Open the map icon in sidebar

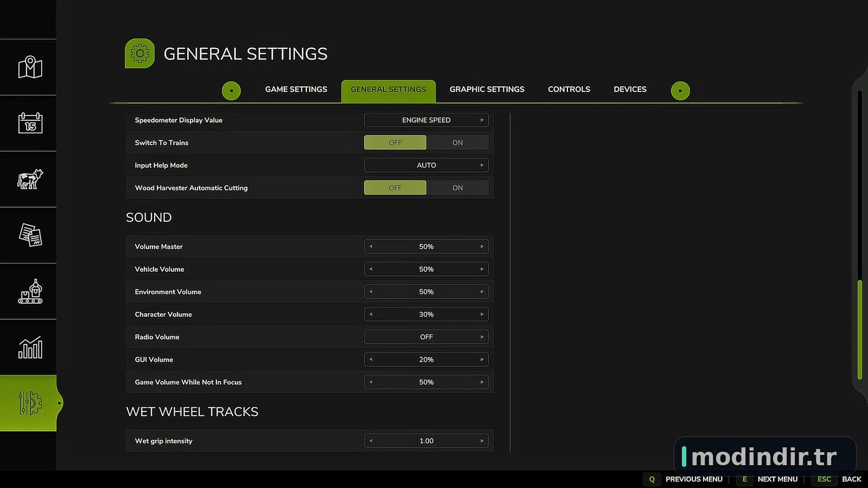click(30, 67)
